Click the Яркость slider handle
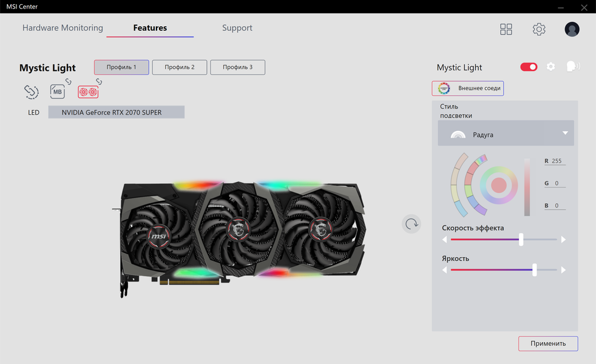 pos(535,270)
